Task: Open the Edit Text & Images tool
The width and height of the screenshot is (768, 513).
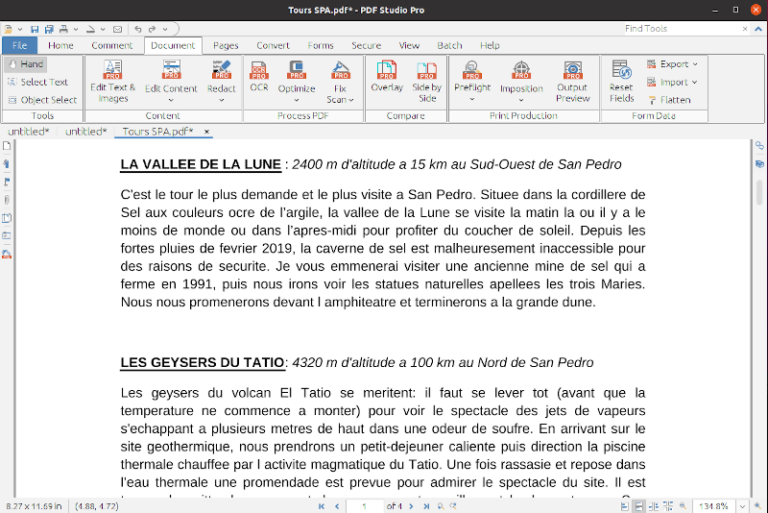Action: click(x=113, y=78)
